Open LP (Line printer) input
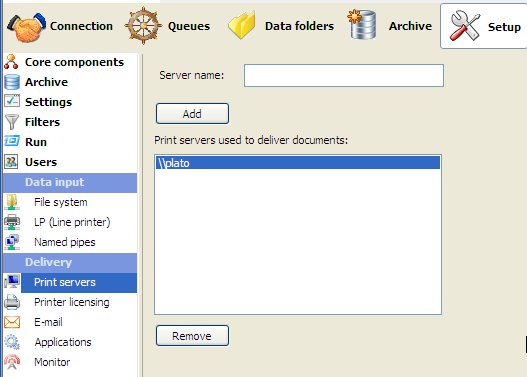 click(72, 222)
